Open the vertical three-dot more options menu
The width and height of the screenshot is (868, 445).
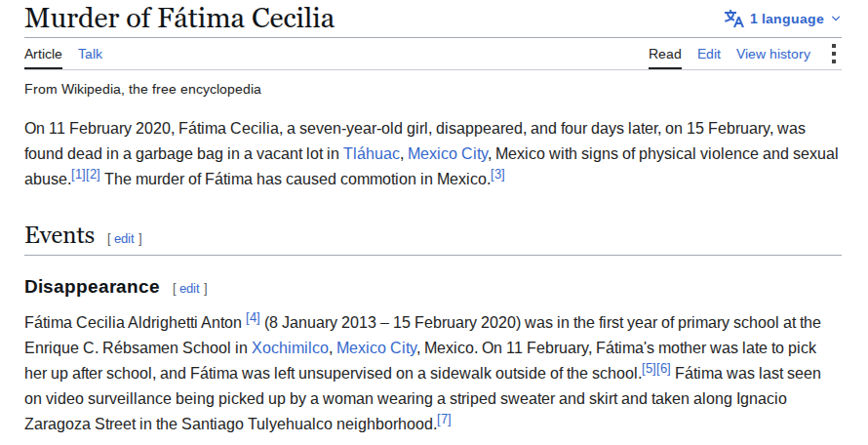click(x=834, y=54)
